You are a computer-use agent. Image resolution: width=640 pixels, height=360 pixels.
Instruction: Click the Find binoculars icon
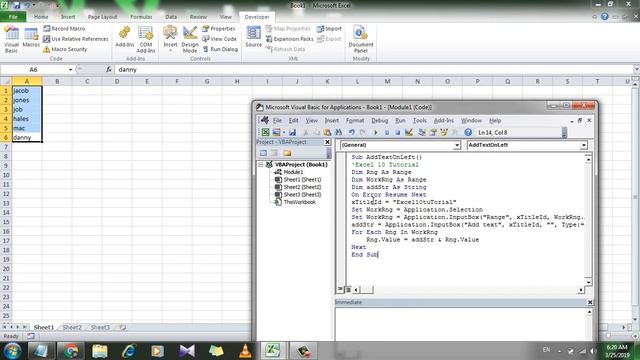(338, 132)
